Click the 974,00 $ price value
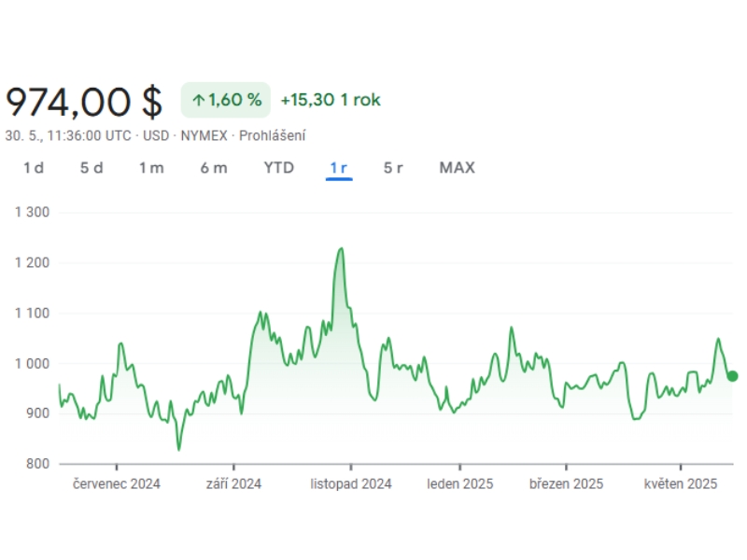The width and height of the screenshot is (747, 560). (84, 100)
